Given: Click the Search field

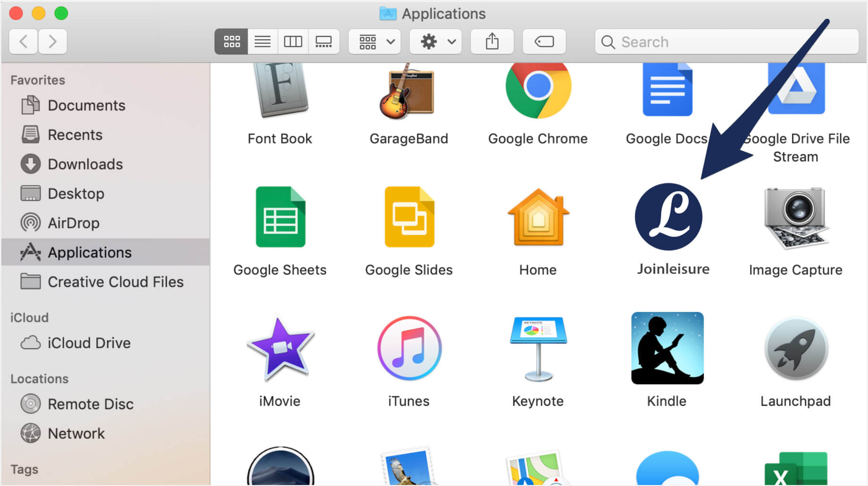Looking at the screenshot, I should coord(726,42).
